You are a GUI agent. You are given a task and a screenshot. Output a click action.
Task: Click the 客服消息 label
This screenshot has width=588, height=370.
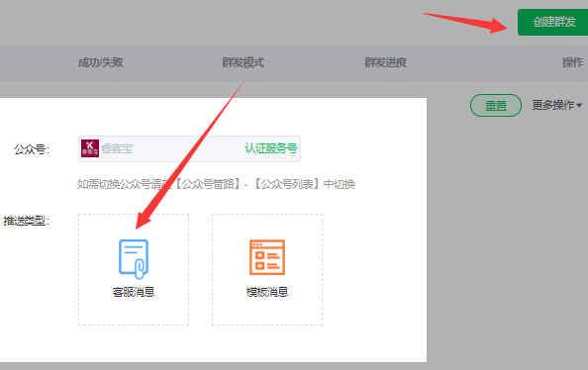(134, 292)
